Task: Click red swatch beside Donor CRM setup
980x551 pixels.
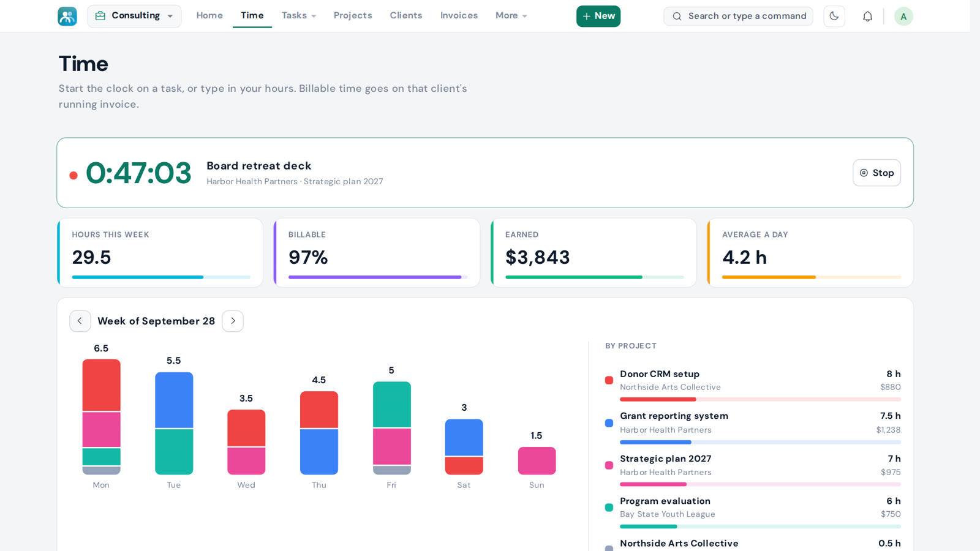Action: click(x=609, y=380)
